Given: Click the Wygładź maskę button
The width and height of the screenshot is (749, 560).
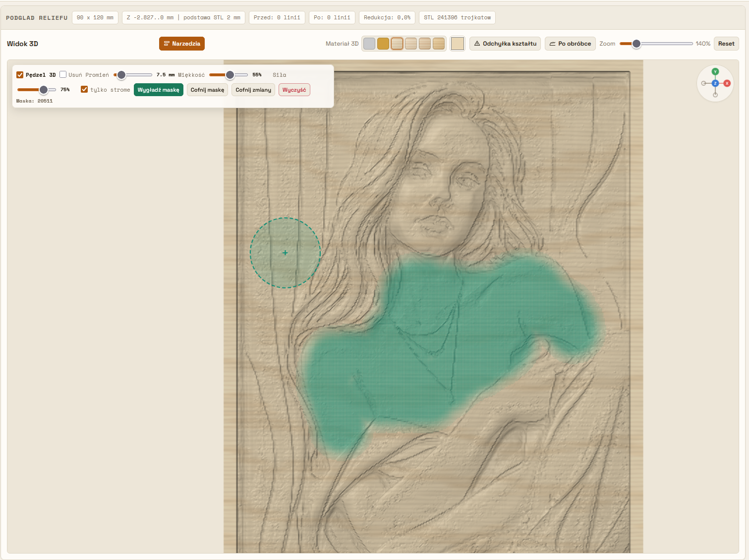Looking at the screenshot, I should click(159, 90).
